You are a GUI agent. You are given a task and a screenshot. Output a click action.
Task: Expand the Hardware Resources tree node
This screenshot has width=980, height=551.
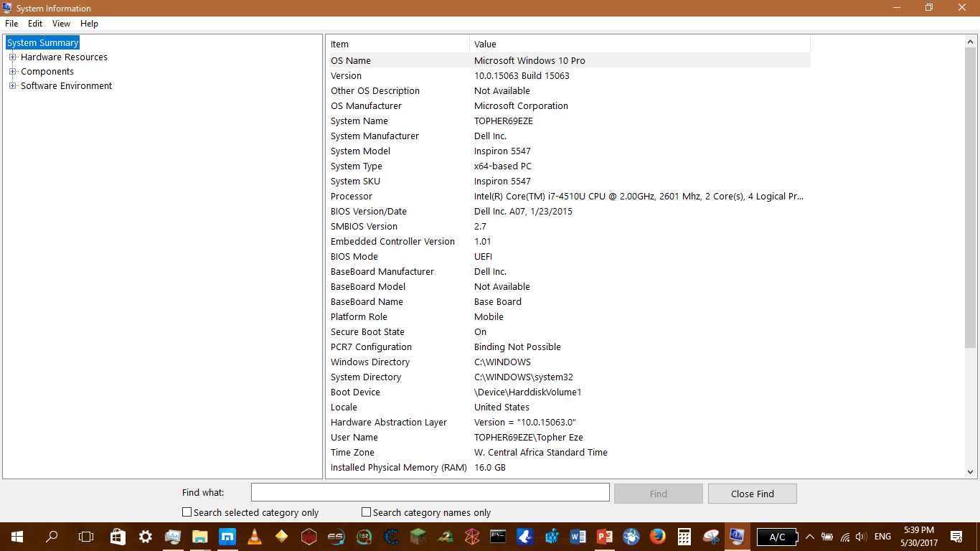pyautogui.click(x=12, y=57)
